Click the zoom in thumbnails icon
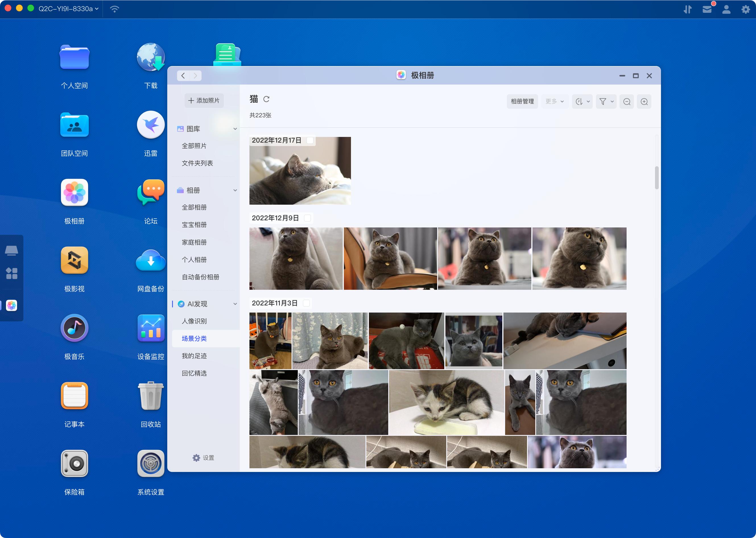 pyautogui.click(x=644, y=102)
